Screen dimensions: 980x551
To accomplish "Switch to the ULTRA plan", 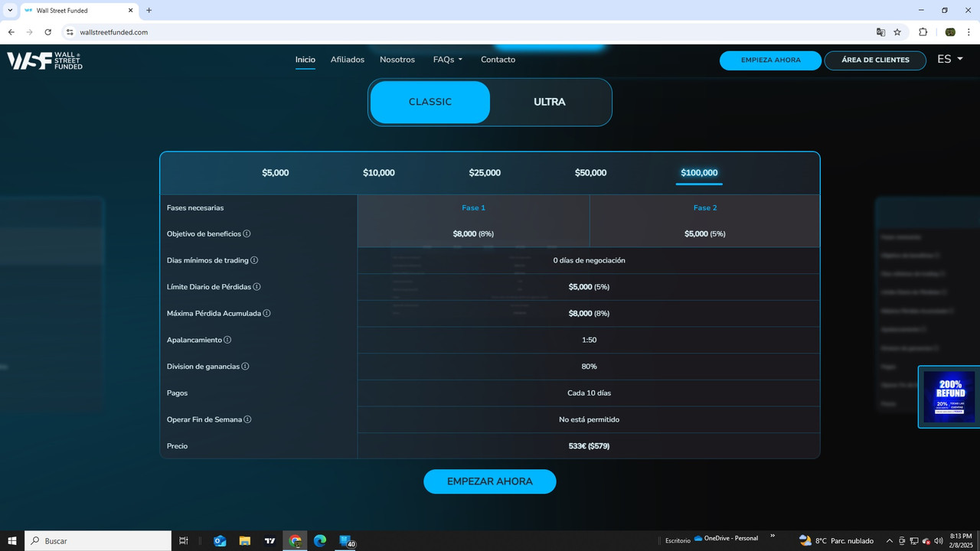I will 550,102.
